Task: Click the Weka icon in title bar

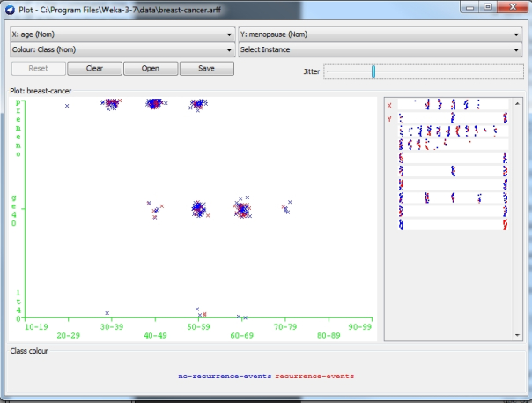Action: coord(10,9)
